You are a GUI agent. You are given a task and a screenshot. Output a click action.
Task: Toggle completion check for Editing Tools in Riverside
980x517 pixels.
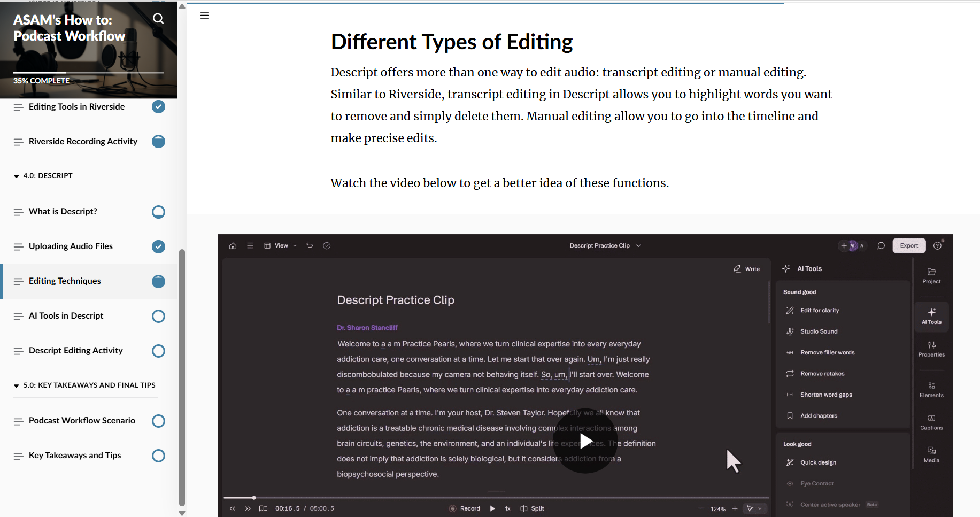[x=158, y=107]
